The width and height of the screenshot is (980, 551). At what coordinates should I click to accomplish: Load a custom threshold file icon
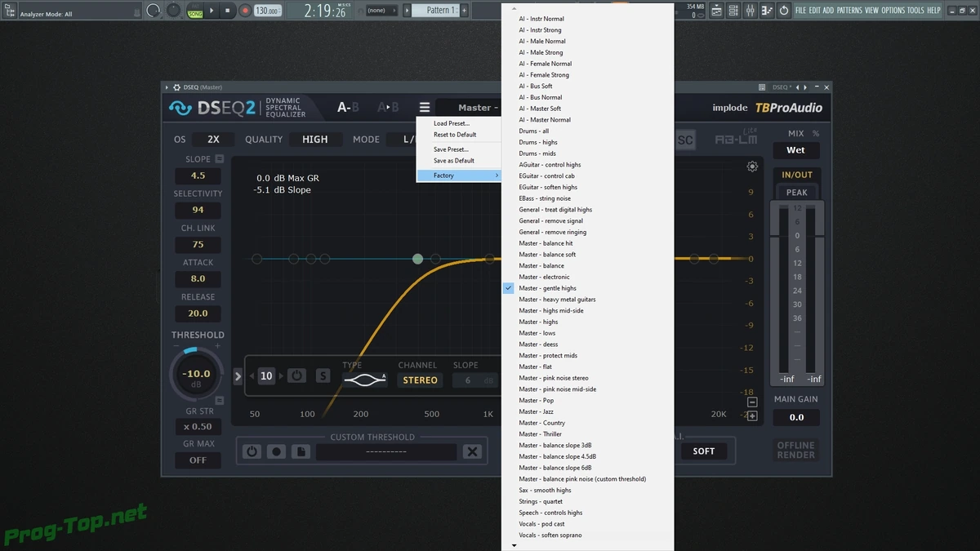tap(300, 451)
